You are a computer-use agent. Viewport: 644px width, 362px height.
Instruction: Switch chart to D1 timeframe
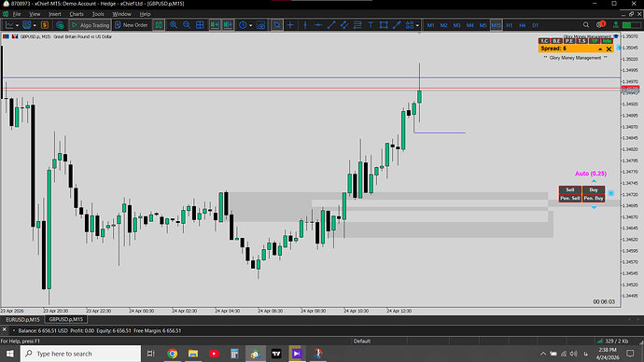(x=536, y=25)
